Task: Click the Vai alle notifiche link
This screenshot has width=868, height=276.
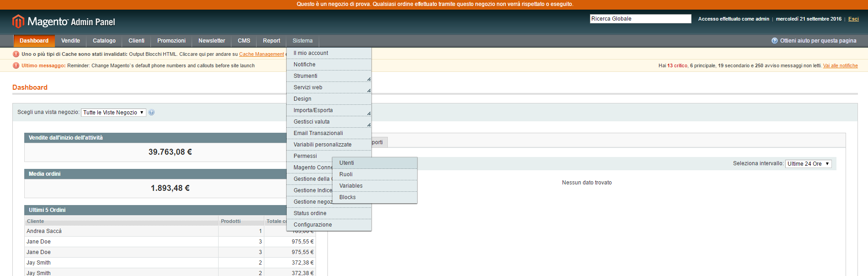Action: click(x=841, y=65)
